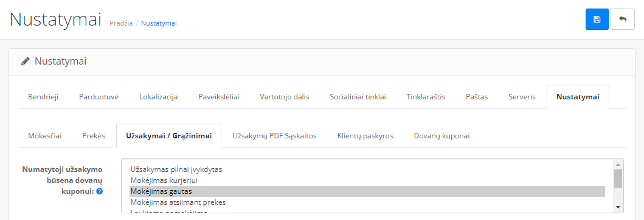Click the Pradžia breadcrumb link
Viewport: 644px width, 220px height.
[121, 23]
